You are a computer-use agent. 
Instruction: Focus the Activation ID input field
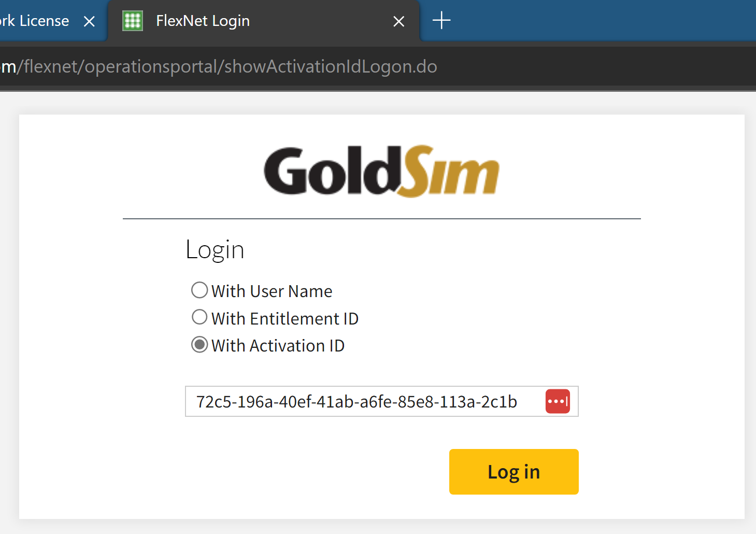(x=381, y=401)
